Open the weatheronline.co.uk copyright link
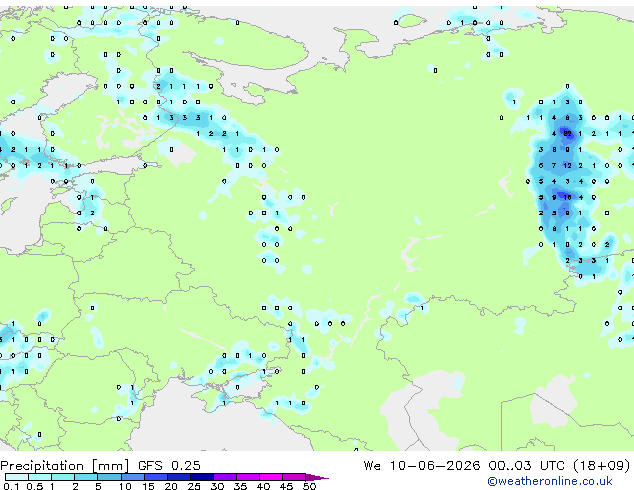 pyautogui.click(x=550, y=481)
